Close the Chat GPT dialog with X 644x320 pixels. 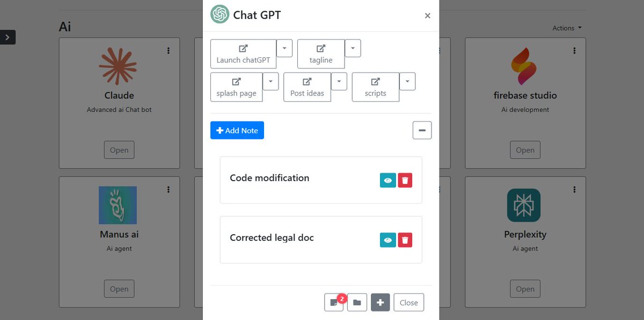tap(427, 16)
